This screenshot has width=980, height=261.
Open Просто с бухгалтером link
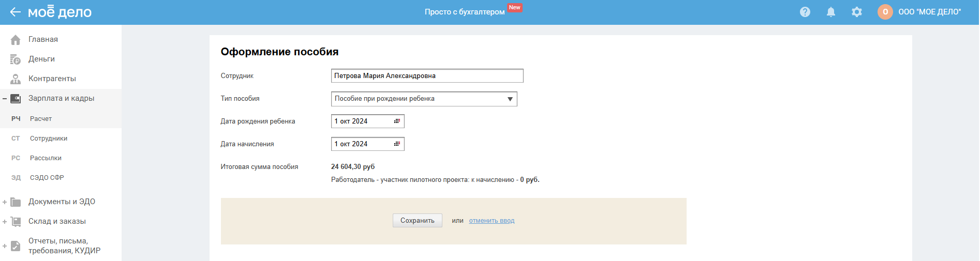click(x=465, y=12)
